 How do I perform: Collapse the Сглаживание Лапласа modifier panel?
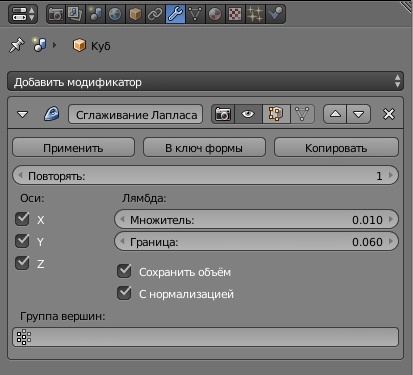click(23, 115)
